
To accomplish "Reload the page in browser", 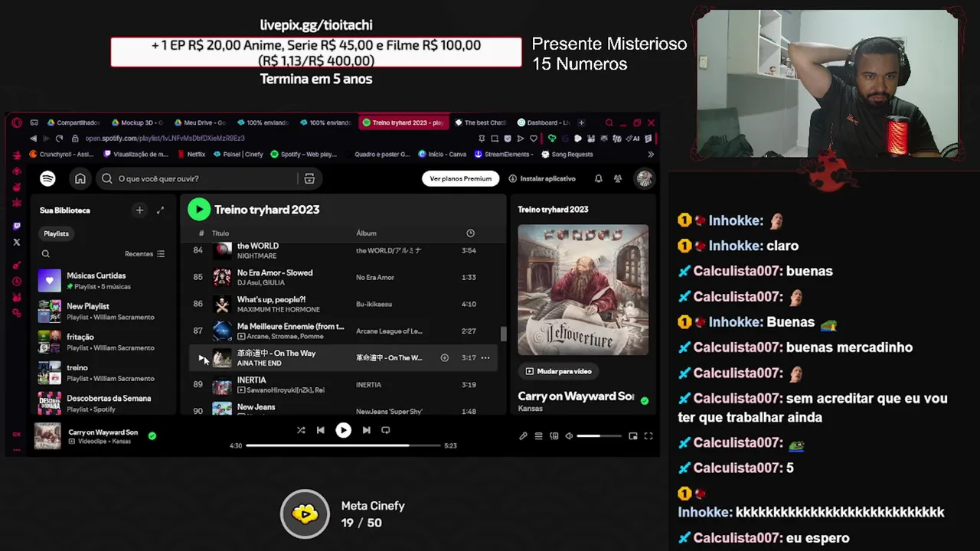I will pyautogui.click(x=60, y=139).
